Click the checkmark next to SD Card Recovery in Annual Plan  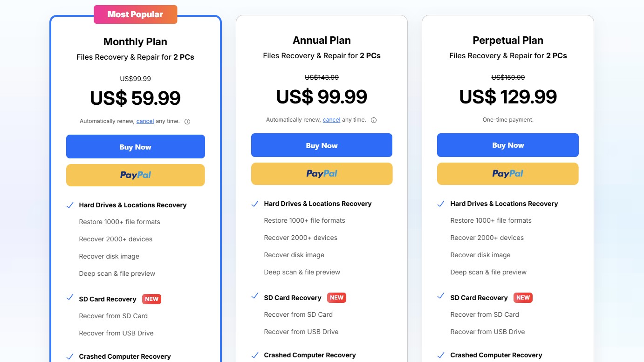click(255, 297)
